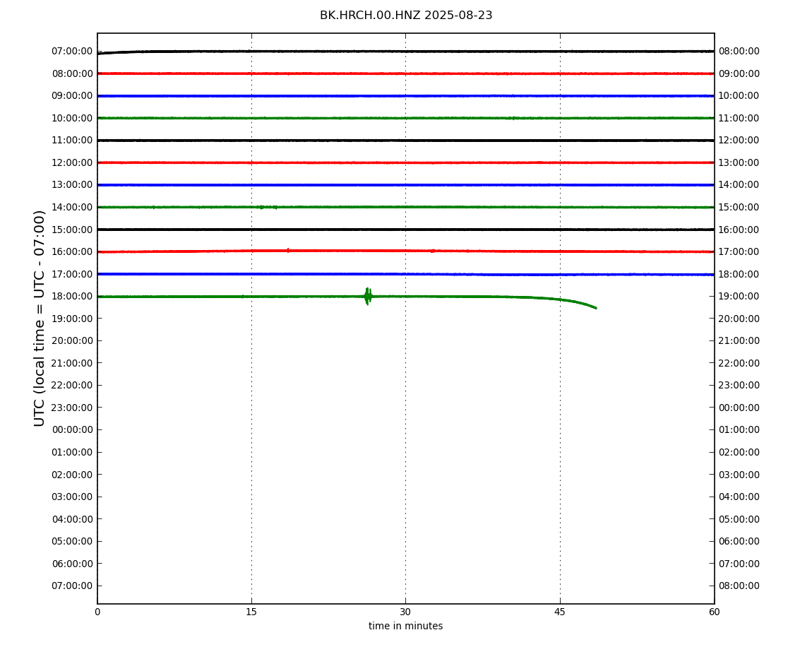The image size is (812, 671).
Task: Click the small red spike on the 16:00:00 trace
Action: coord(288,250)
